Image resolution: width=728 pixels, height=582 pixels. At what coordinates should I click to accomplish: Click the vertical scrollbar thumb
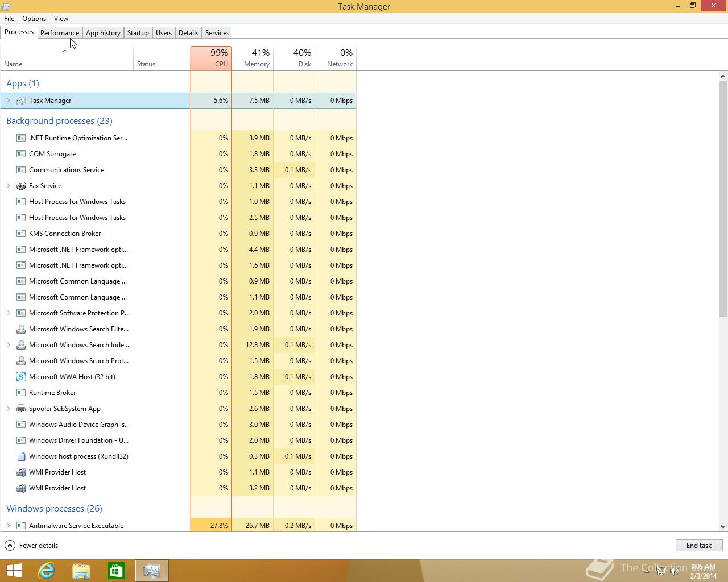coord(723,198)
